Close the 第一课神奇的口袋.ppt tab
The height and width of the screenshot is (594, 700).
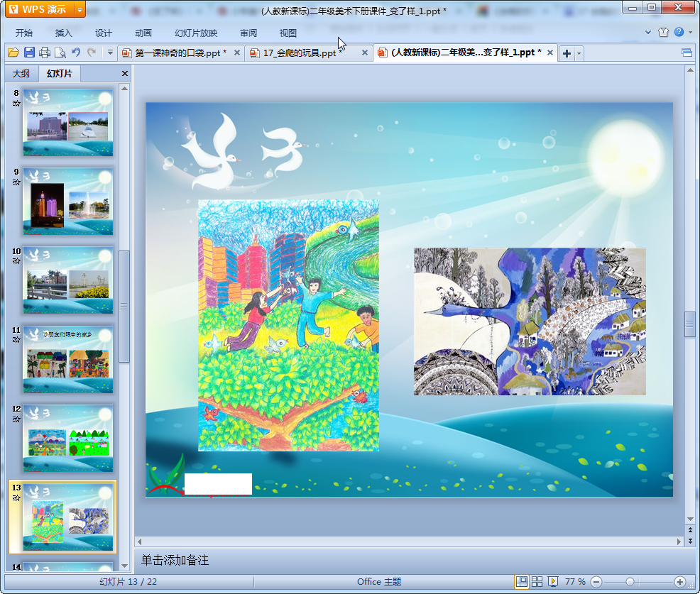(237, 53)
